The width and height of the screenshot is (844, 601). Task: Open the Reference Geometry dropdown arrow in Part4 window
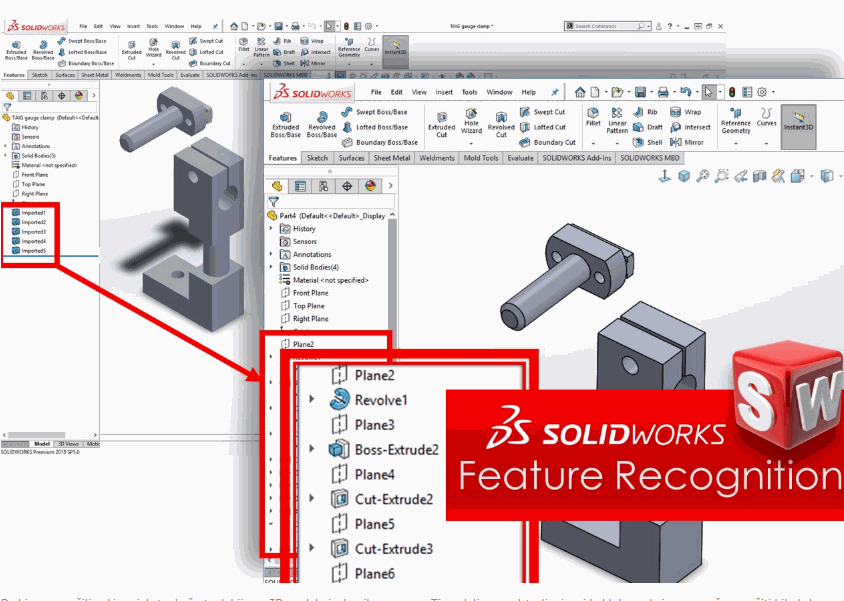[736, 144]
